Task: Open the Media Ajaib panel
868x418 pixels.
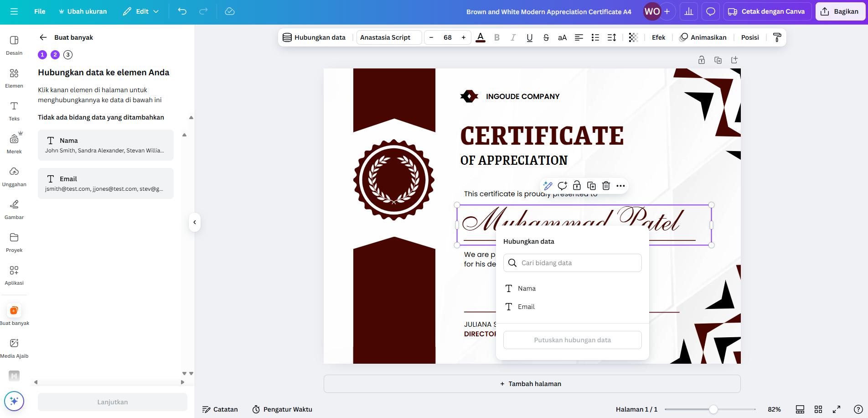Action: [14, 347]
